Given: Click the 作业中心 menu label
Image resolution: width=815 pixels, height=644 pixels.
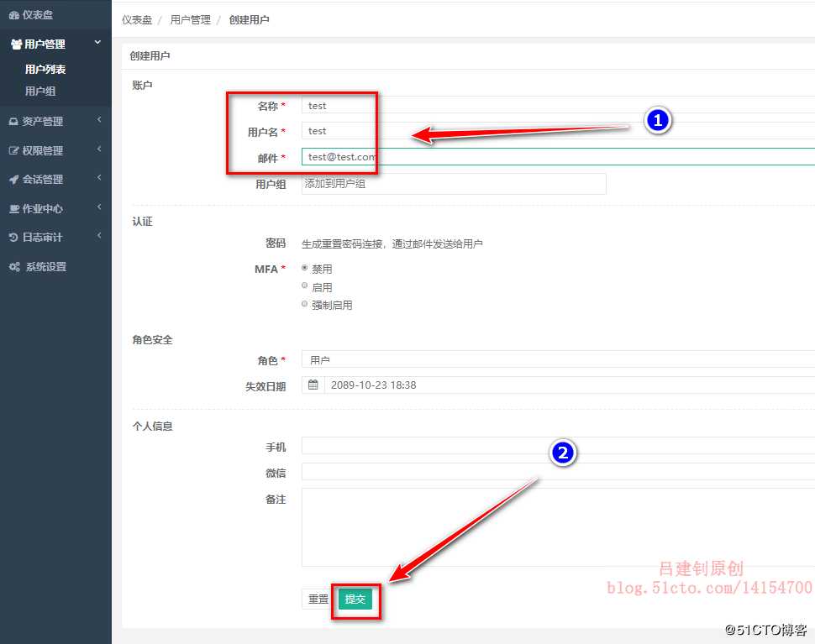Looking at the screenshot, I should (x=43, y=209).
